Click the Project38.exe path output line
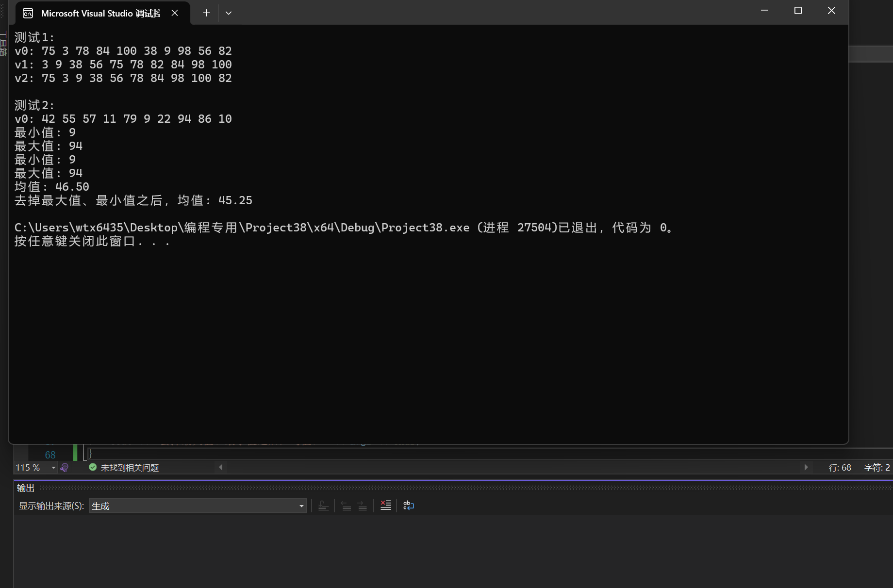 (x=344, y=228)
